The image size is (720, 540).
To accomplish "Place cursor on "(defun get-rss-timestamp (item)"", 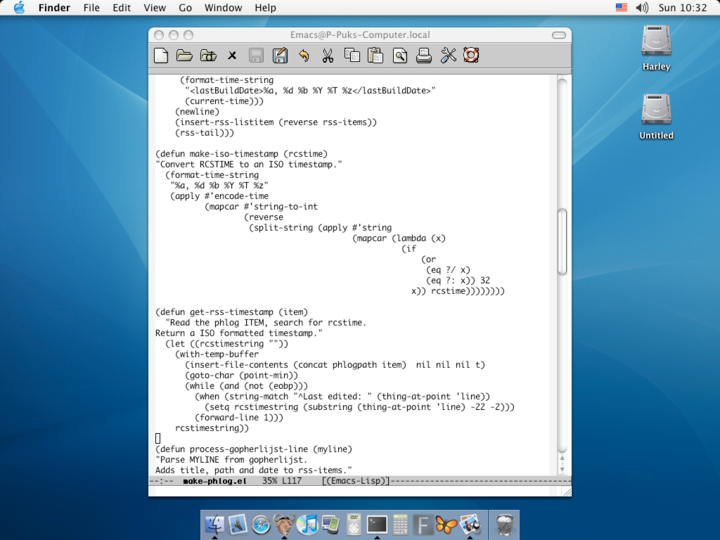I will point(231,312).
